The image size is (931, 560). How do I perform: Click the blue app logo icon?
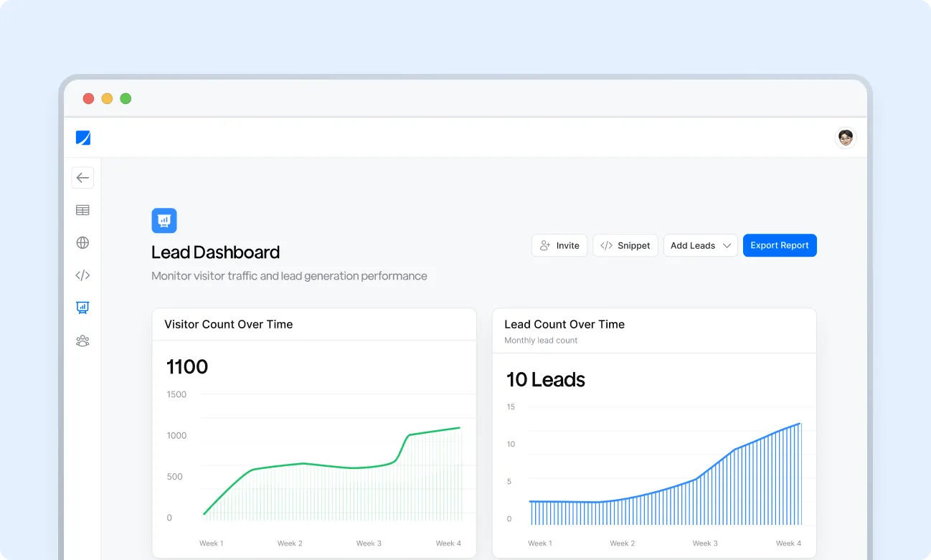click(83, 138)
